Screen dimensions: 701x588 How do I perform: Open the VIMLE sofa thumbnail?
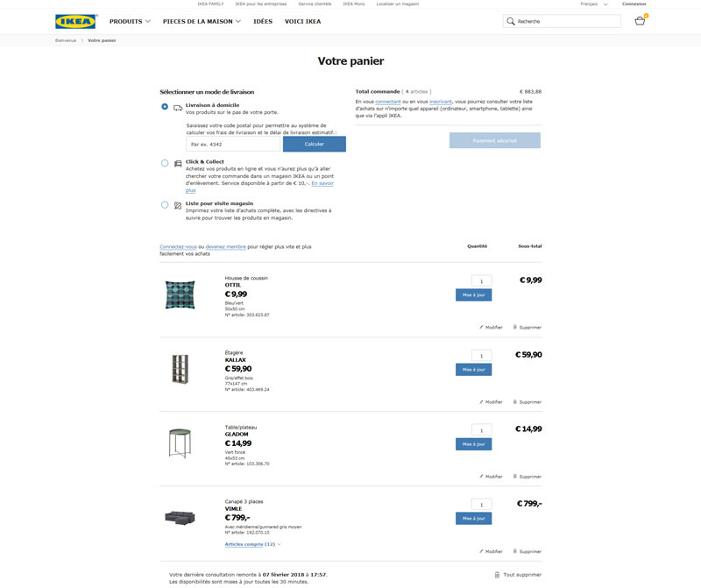pos(180,518)
